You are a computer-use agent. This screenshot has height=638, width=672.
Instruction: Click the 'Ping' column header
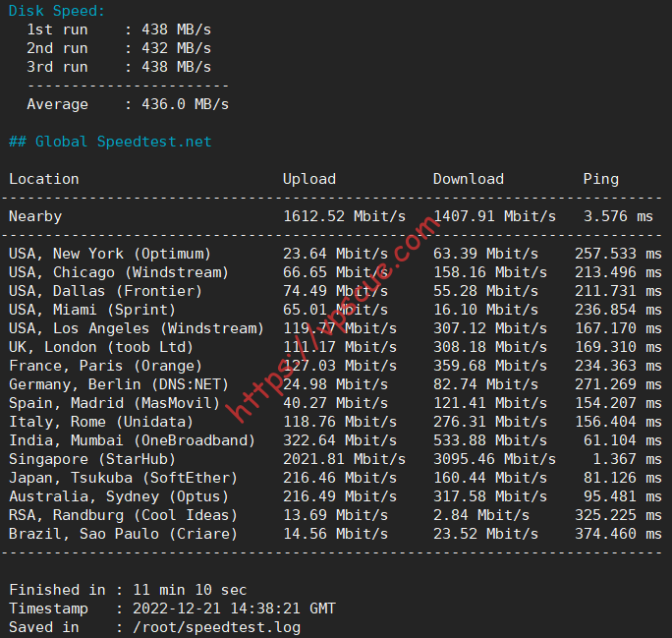point(601,179)
